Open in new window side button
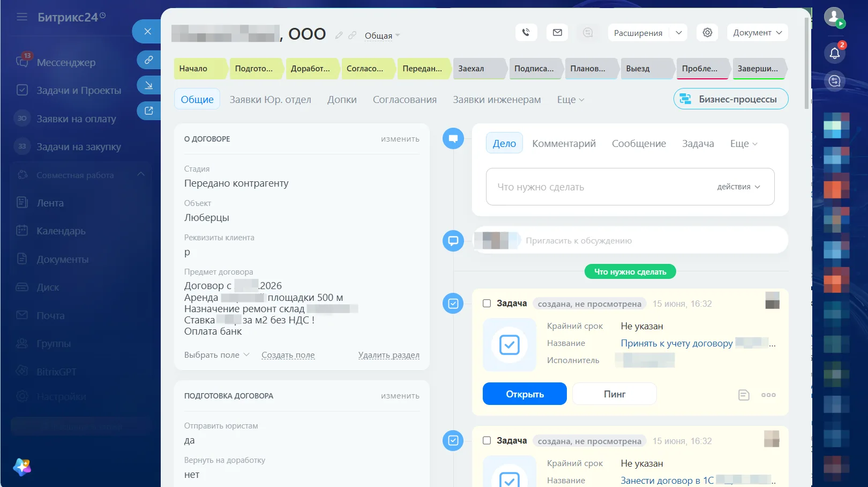The image size is (868, 487). (x=148, y=110)
